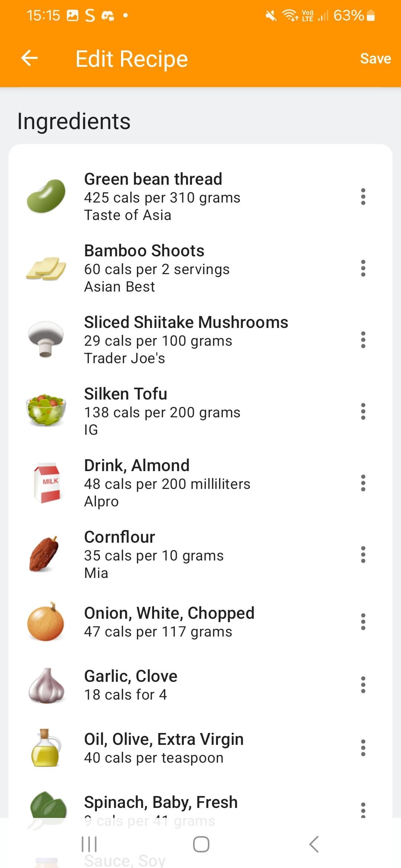The height and width of the screenshot is (868, 401).
Task: Tap Garlic, Clove overflow dots
Action: (x=363, y=685)
